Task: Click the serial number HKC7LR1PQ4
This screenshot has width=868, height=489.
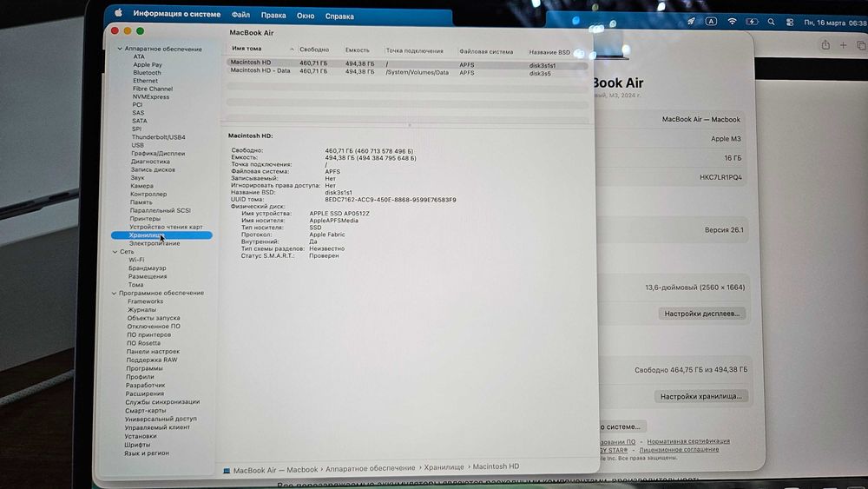Action: click(x=720, y=177)
